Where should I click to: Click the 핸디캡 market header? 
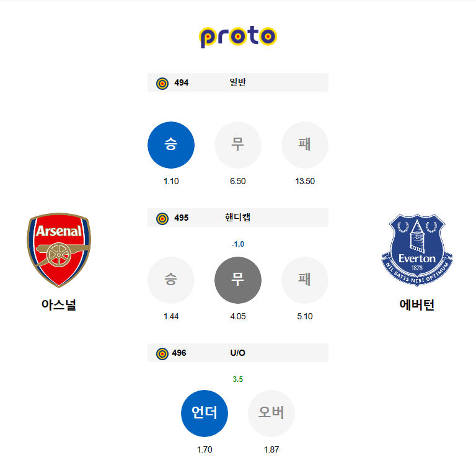(x=237, y=218)
